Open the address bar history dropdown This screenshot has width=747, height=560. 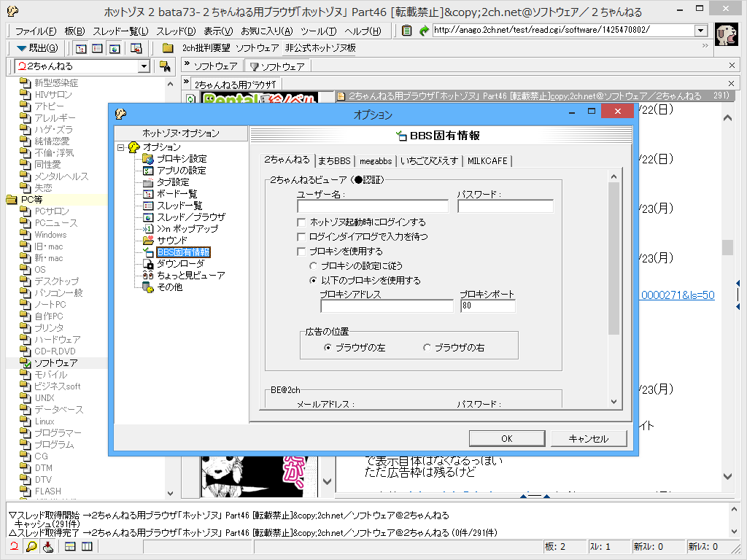coord(700,31)
